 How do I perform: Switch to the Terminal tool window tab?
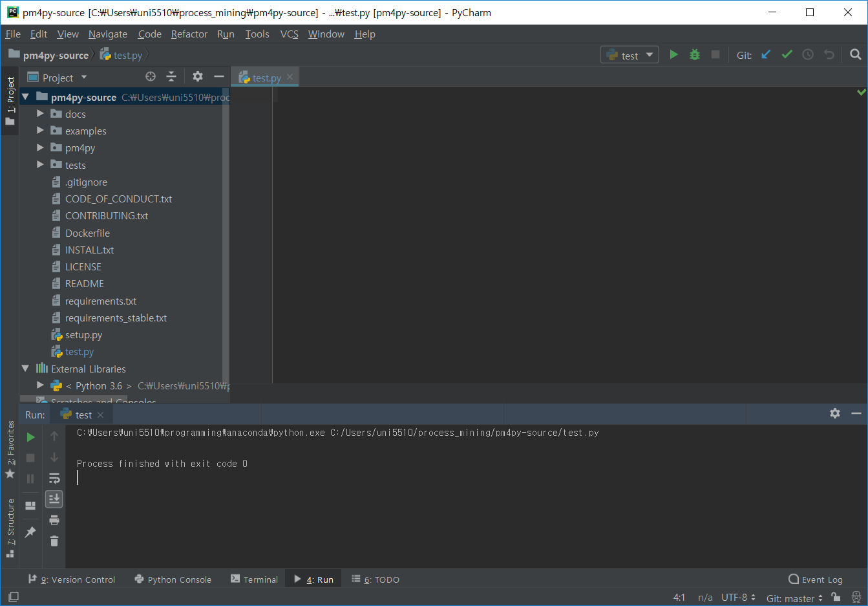click(x=254, y=579)
